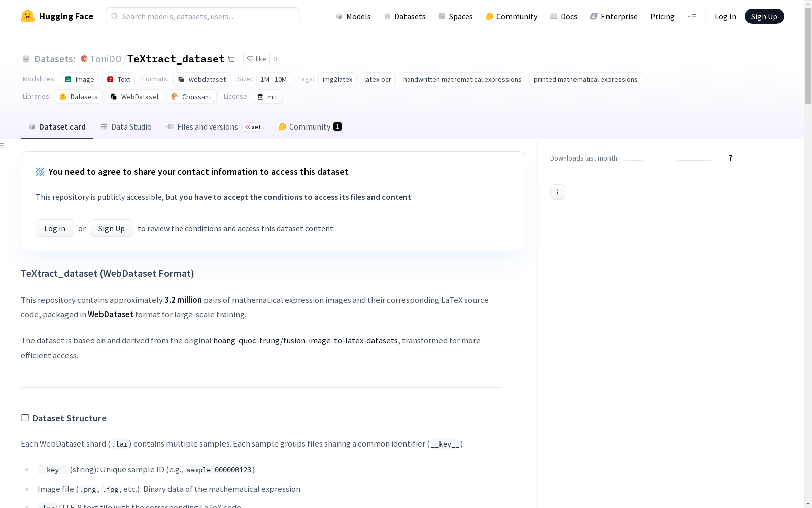The width and height of the screenshot is (812, 508).
Task: Go to Datasets in top navigation
Action: click(404, 16)
